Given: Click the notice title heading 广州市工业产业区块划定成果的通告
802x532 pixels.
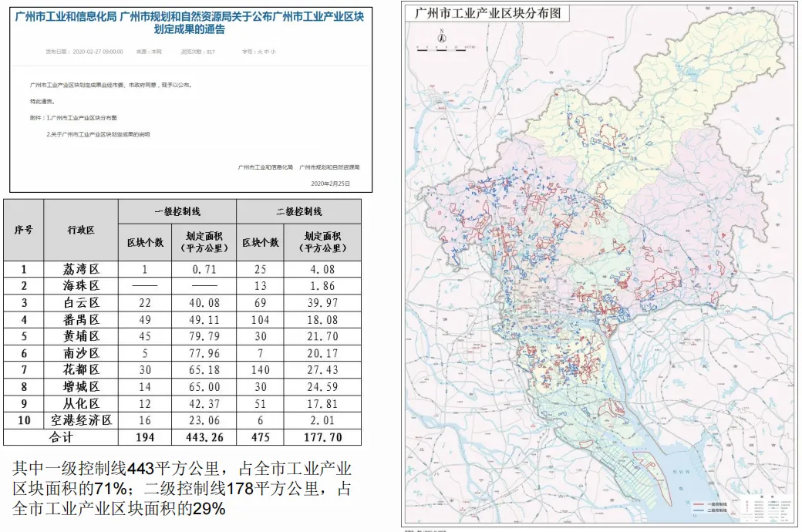Looking at the screenshot, I should [189, 23].
